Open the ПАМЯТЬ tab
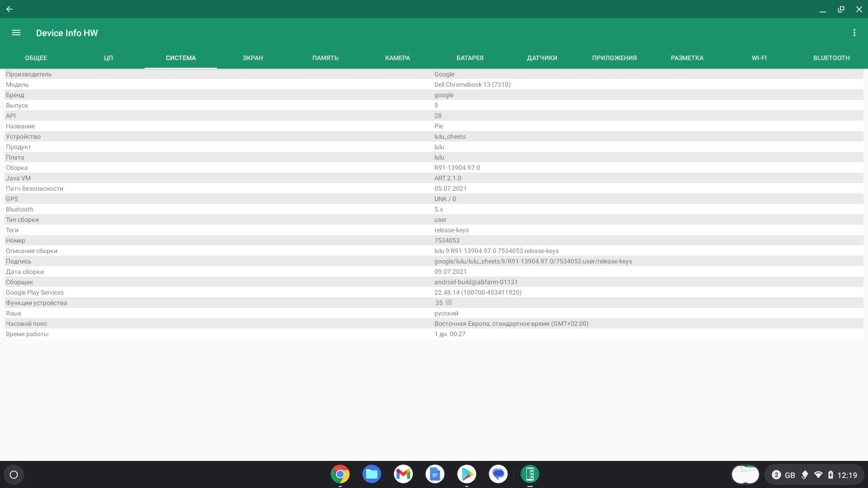The image size is (868, 488). (x=325, y=58)
